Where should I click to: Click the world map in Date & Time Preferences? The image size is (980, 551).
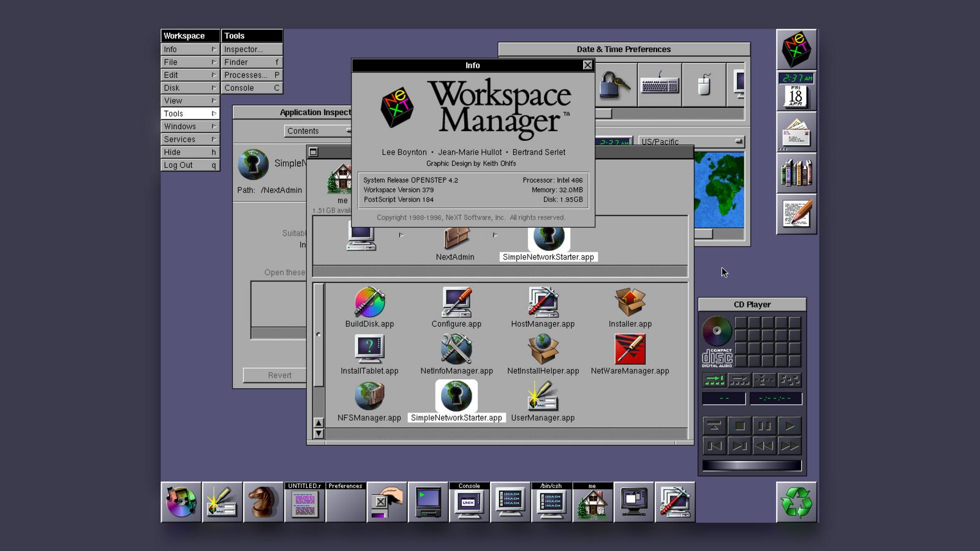point(719,190)
